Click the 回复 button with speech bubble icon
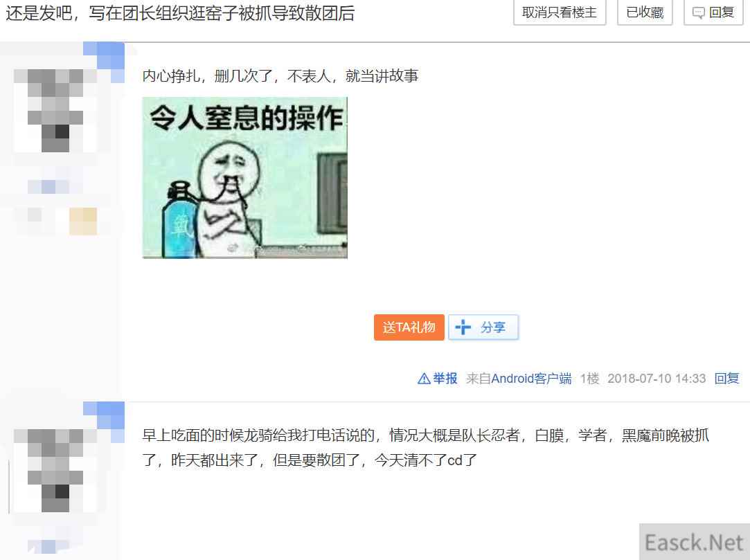The width and height of the screenshot is (750, 560). (x=713, y=12)
